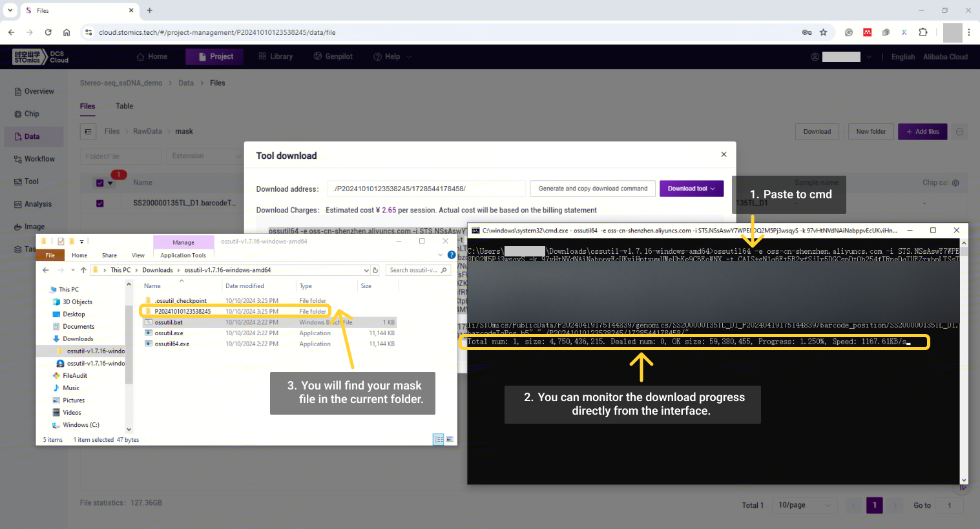This screenshot has height=529, width=980.
Task: Click the Add files button
Action: point(922,132)
